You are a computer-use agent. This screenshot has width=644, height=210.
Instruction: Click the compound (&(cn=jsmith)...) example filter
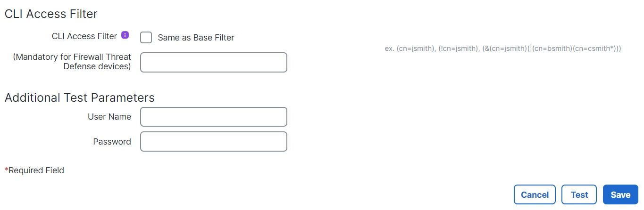tap(552, 48)
